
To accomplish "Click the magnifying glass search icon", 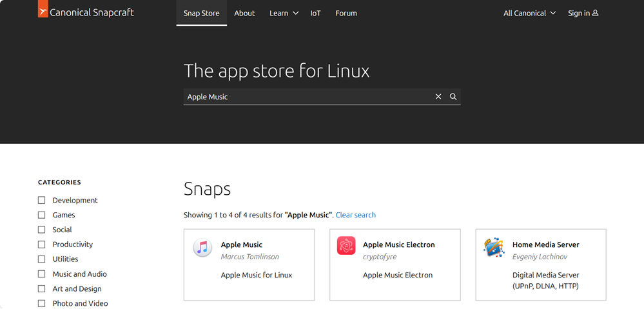I will (x=453, y=97).
